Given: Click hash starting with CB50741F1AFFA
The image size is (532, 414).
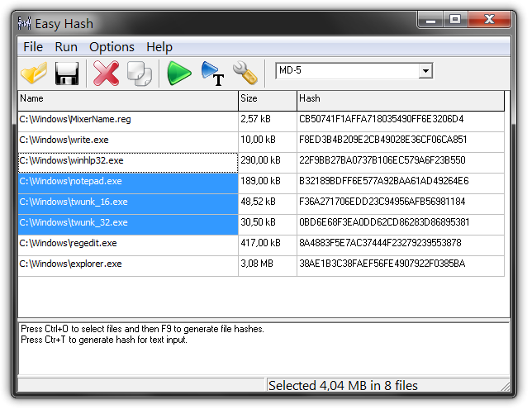Looking at the screenshot, I should pos(401,121).
